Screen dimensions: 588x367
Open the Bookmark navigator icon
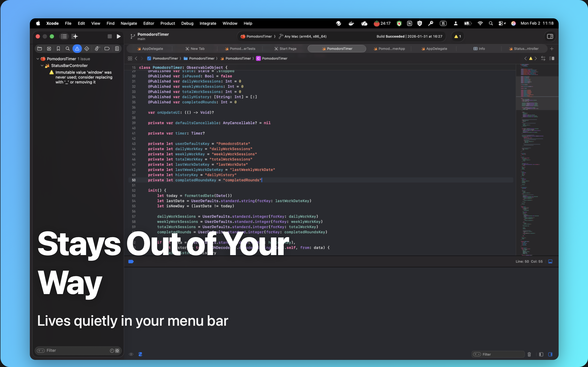[x=58, y=49]
